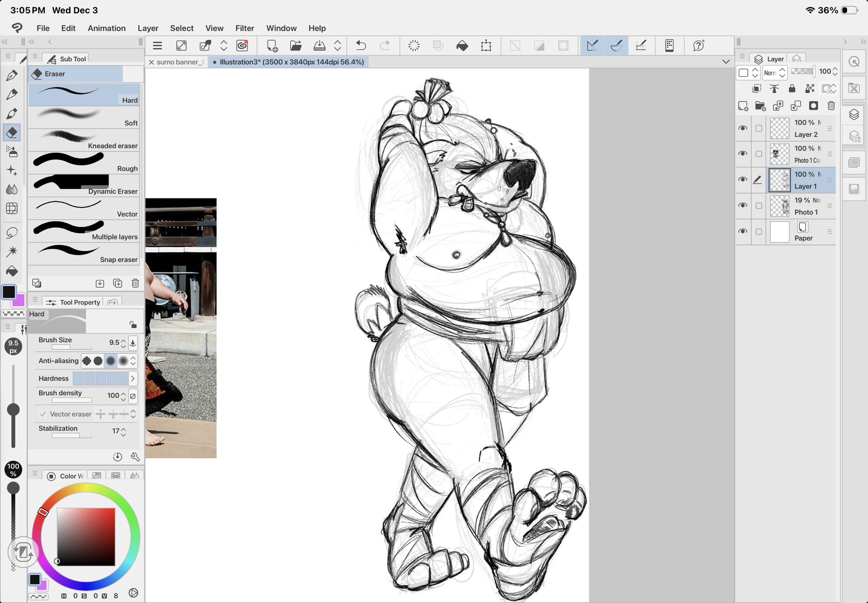
Task: Click the Delete layer trash icon
Action: 831,106
